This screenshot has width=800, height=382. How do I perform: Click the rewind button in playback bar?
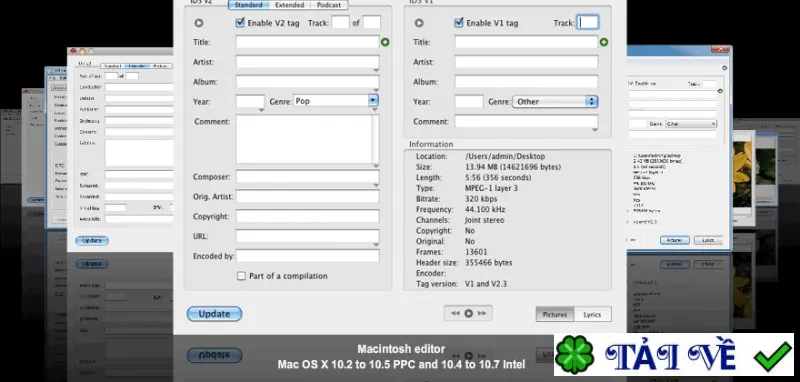point(455,314)
